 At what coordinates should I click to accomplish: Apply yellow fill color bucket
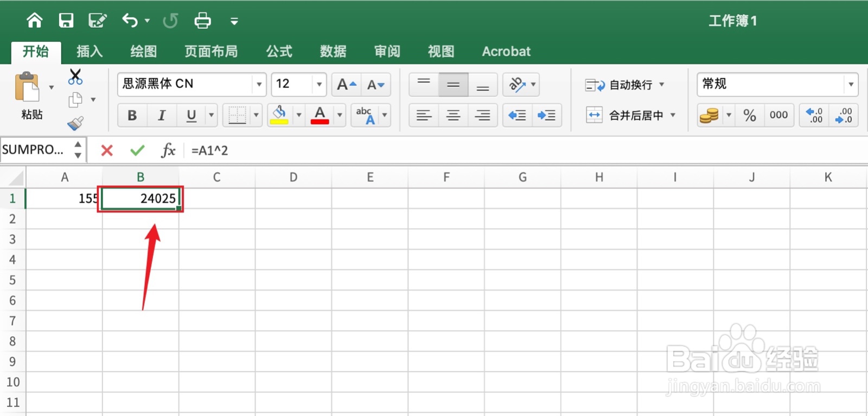tap(279, 115)
